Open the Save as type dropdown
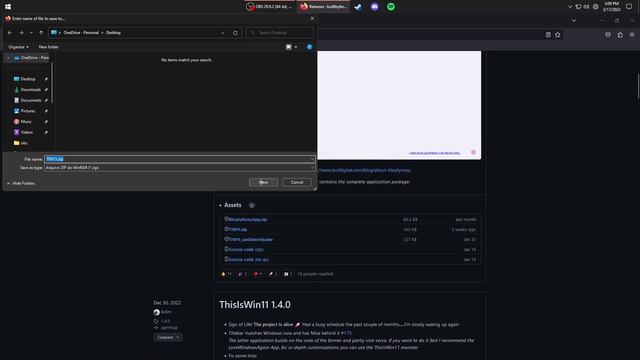The width and height of the screenshot is (640, 360). (180, 167)
